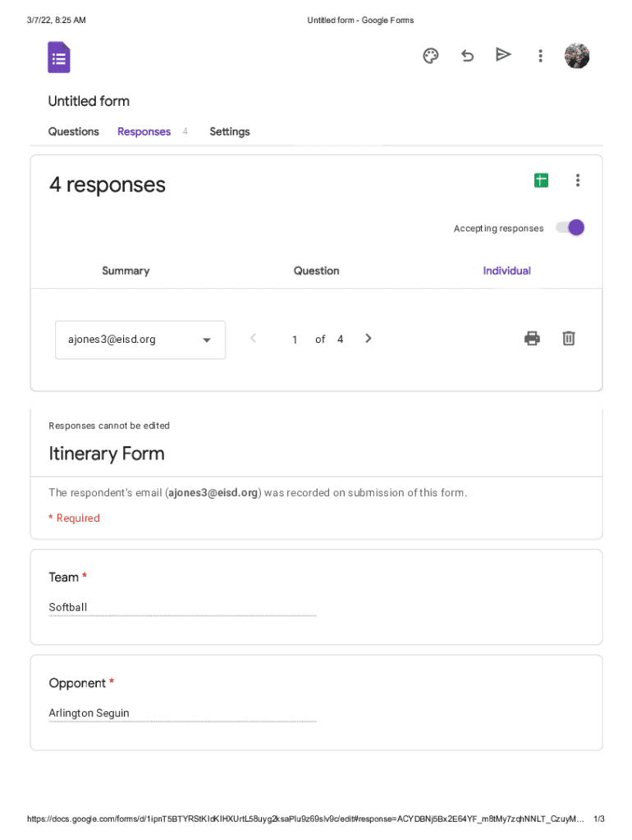Open the form's more options menu

[x=540, y=56]
